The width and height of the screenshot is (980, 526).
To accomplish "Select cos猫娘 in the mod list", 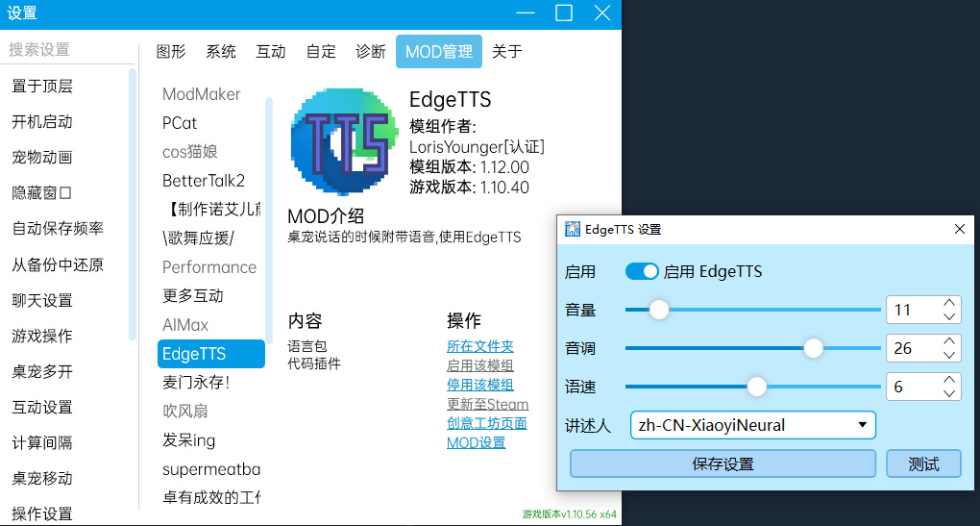I will click(211, 152).
